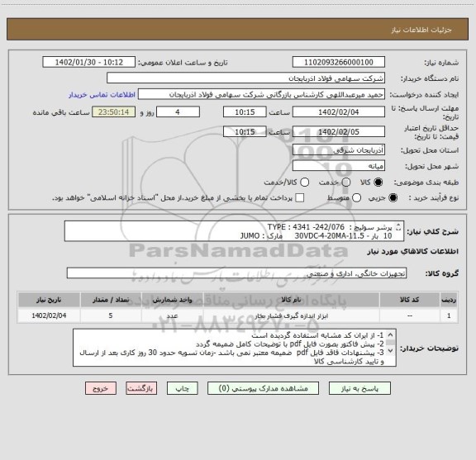The width and height of the screenshot is (476, 460).
Task: Click the days remaining field showing 4
Action: 178,112
